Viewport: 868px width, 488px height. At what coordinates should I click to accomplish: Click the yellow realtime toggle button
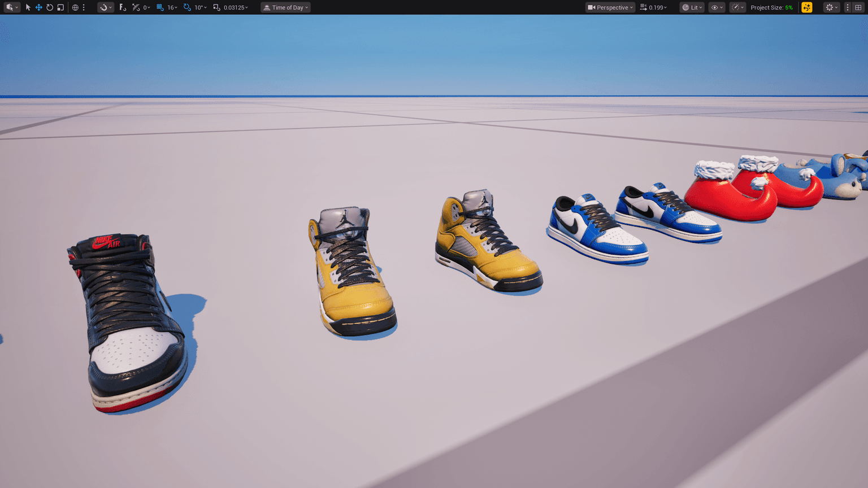click(x=807, y=7)
